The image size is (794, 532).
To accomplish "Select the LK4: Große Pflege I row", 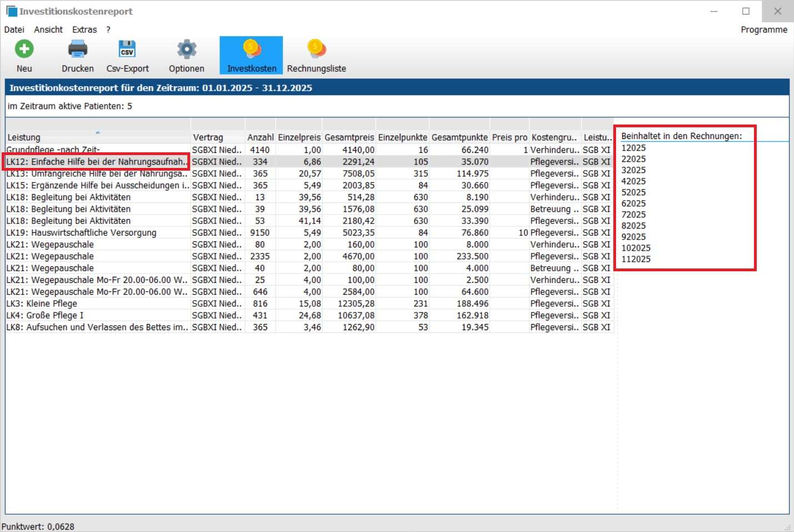I will pos(45,315).
